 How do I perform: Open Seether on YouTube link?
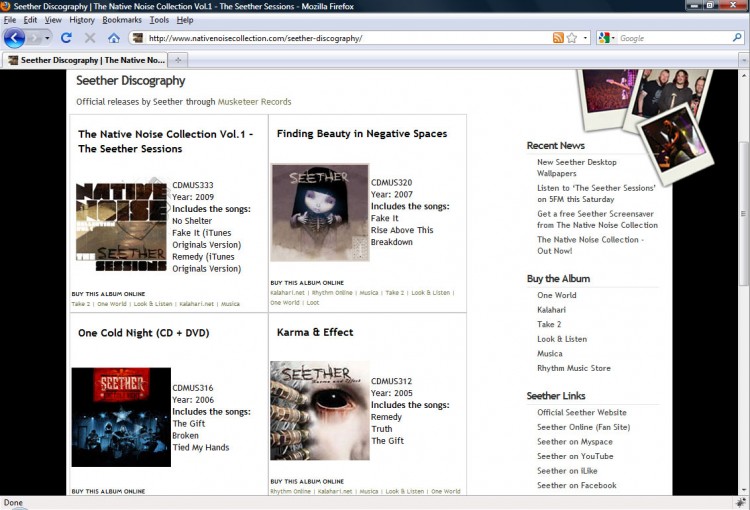tap(575, 456)
